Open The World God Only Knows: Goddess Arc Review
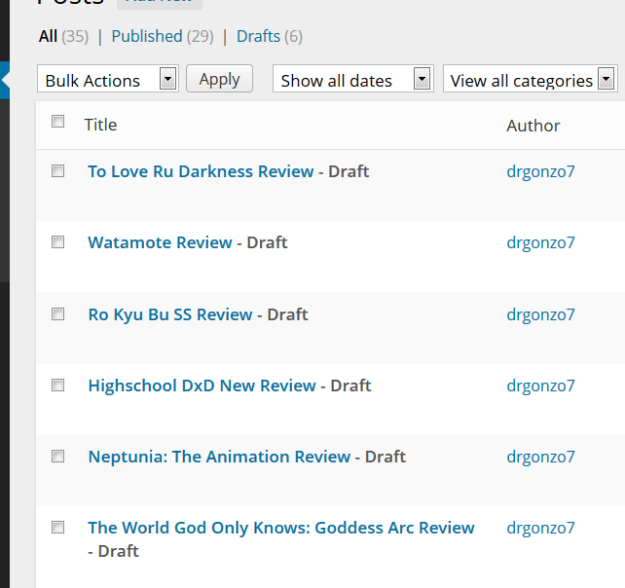The width and height of the screenshot is (625, 588). pyautogui.click(x=281, y=528)
